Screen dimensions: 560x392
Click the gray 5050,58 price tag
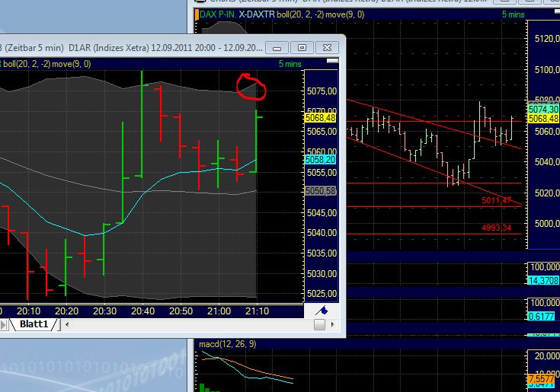(x=320, y=191)
